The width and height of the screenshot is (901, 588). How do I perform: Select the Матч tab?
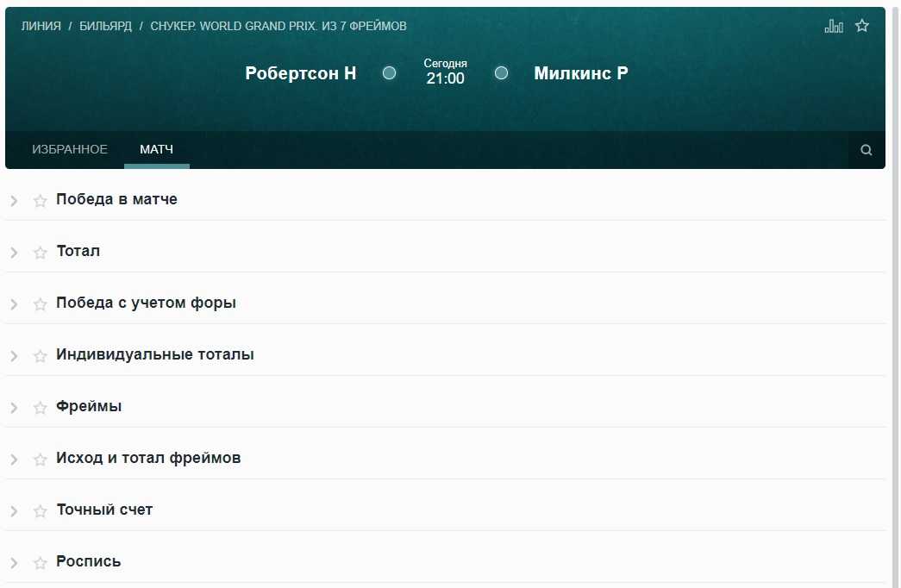tap(156, 149)
